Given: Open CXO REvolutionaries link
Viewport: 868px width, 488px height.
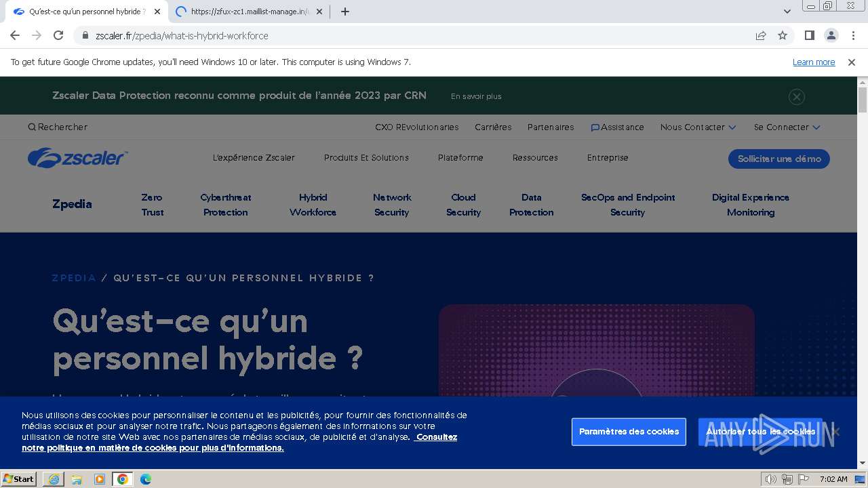Looking at the screenshot, I should [416, 127].
